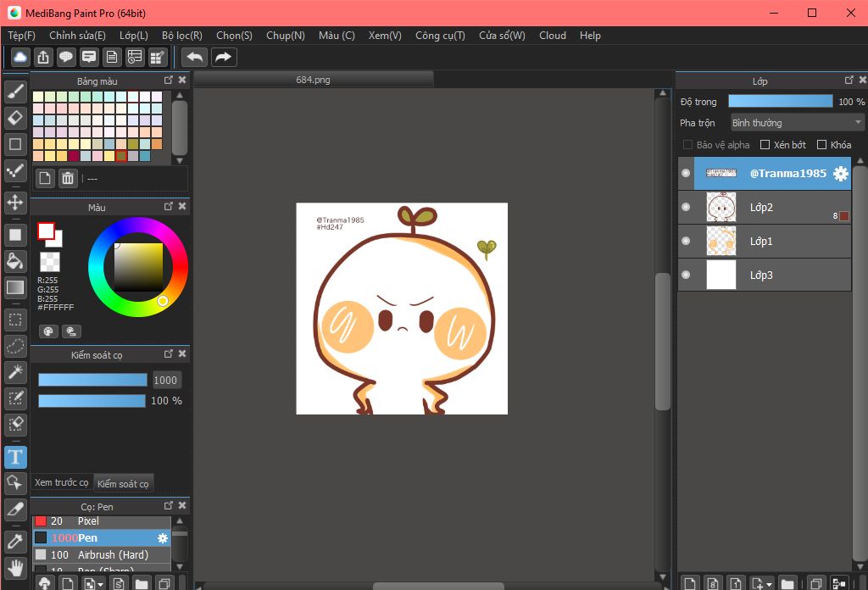Enable the Khóa checkbox
Viewport: 868px width, 590px height.
[x=821, y=145]
